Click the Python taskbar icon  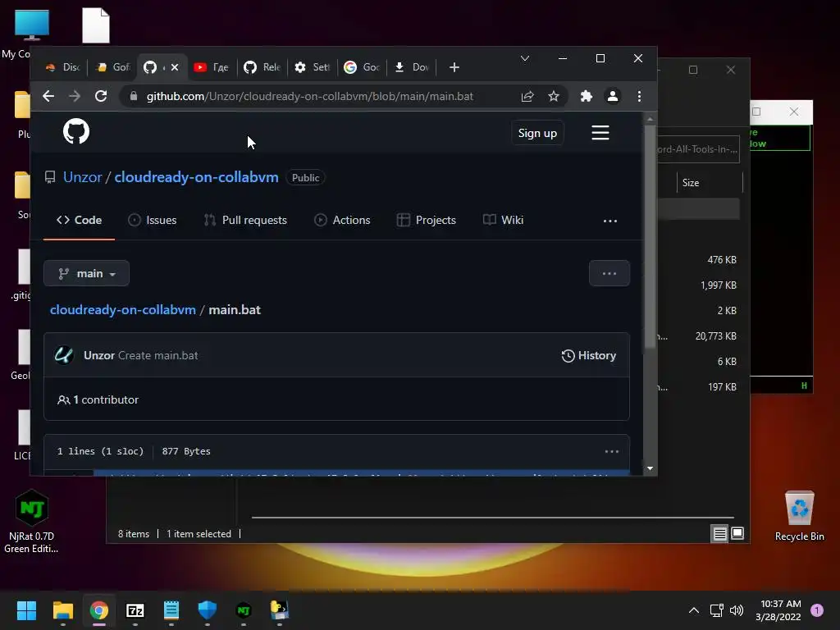coord(280,610)
